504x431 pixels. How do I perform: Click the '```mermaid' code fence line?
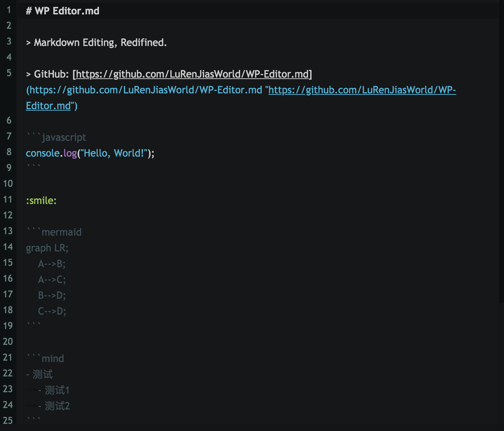54,232
